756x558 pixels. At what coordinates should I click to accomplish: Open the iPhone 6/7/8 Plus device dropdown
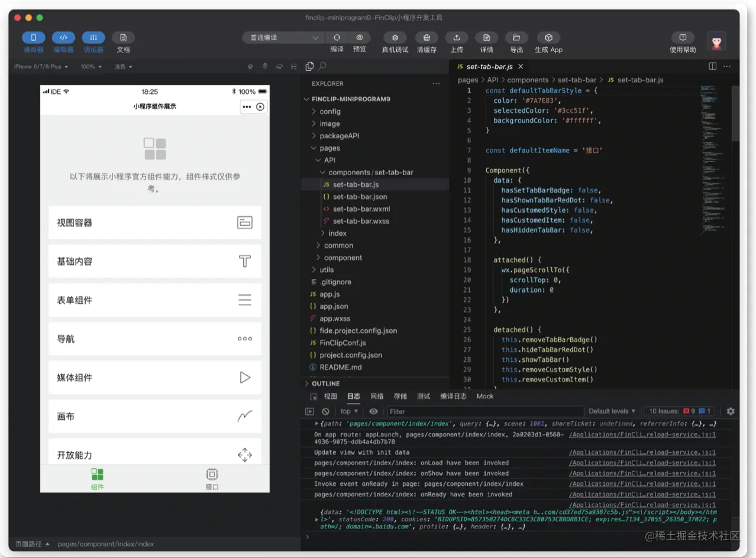pos(41,67)
